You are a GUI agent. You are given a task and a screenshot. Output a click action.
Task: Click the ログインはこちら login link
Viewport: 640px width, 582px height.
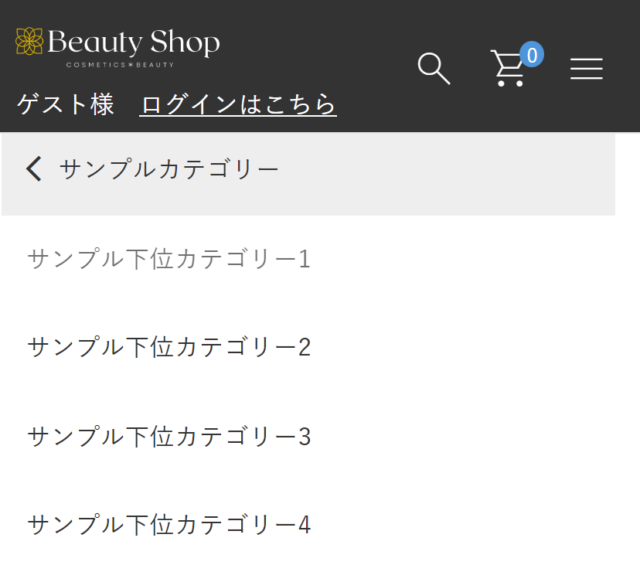[x=238, y=104]
